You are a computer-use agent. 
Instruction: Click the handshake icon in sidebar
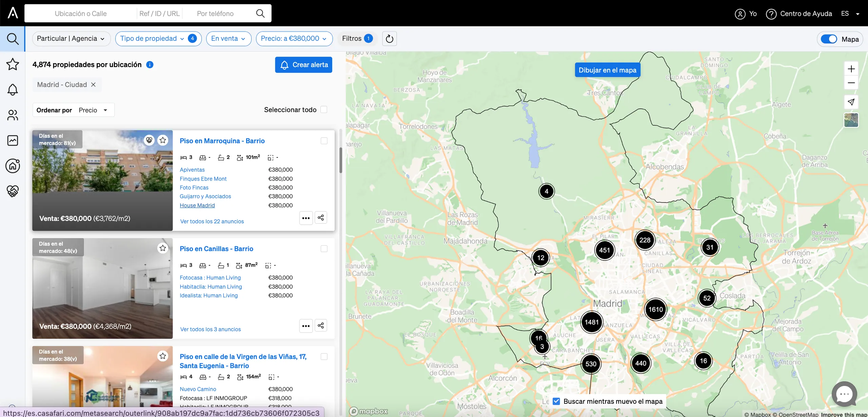pyautogui.click(x=13, y=191)
